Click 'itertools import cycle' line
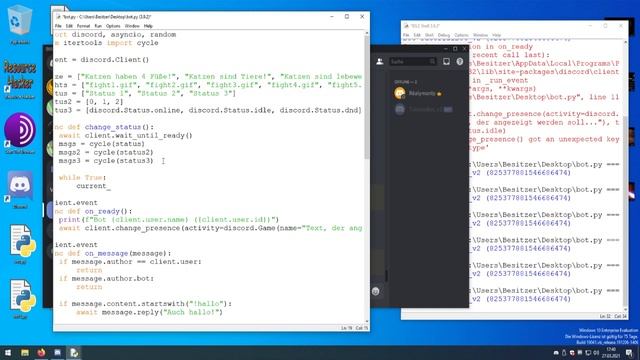 coord(107,43)
